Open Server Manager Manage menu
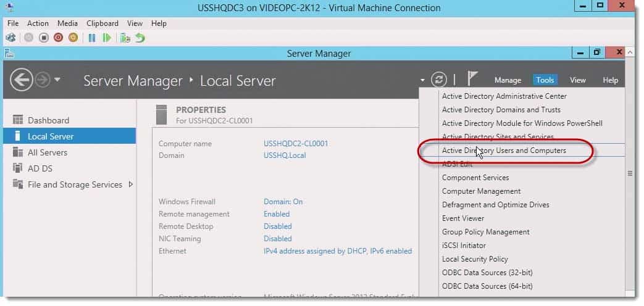 (508, 80)
